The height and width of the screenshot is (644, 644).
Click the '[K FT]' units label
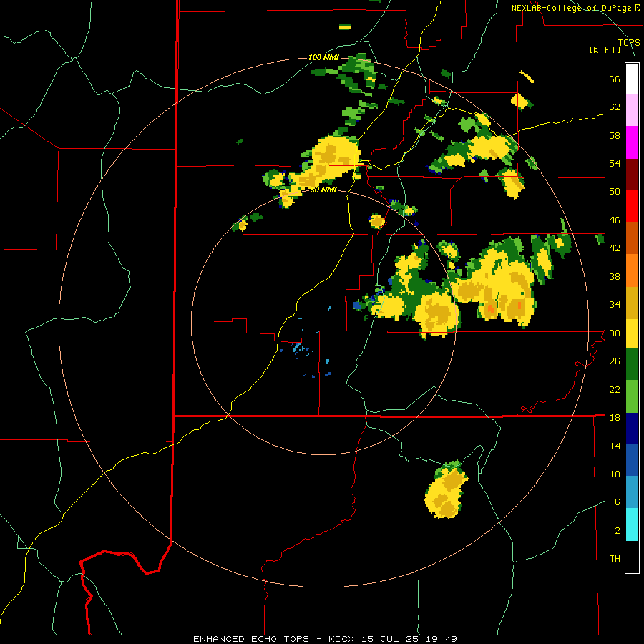point(605,49)
